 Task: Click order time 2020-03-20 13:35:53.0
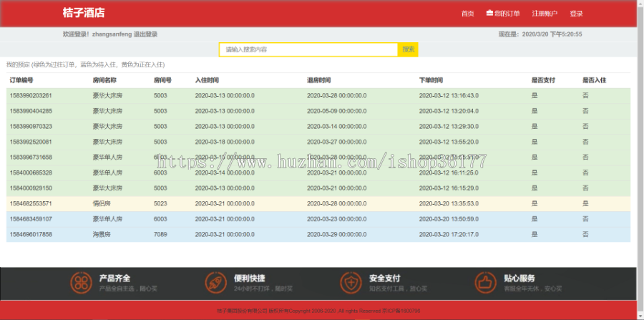pos(449,203)
